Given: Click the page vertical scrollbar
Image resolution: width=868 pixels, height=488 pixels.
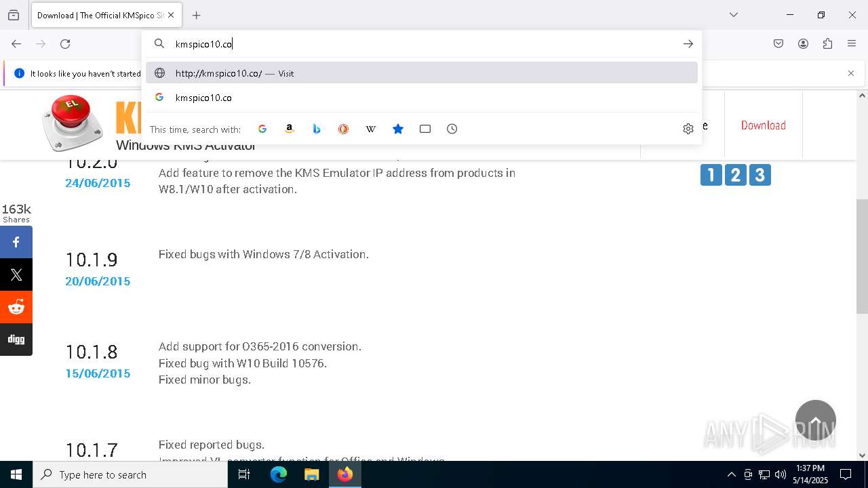Looking at the screenshot, I should [x=862, y=256].
